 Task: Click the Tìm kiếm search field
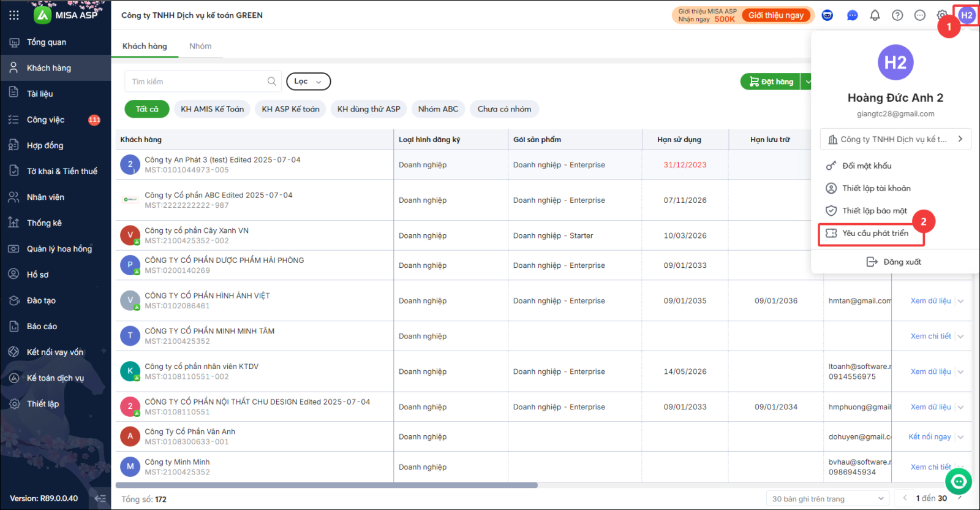[196, 82]
